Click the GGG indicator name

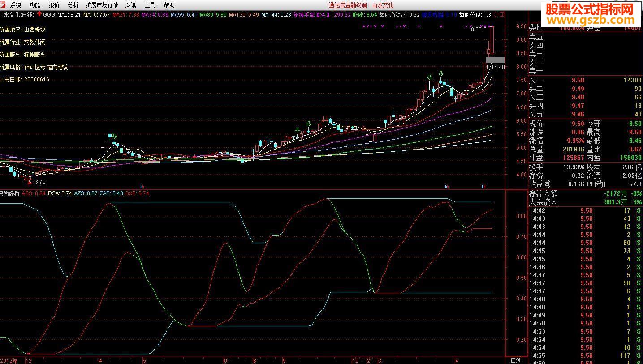click(x=49, y=14)
